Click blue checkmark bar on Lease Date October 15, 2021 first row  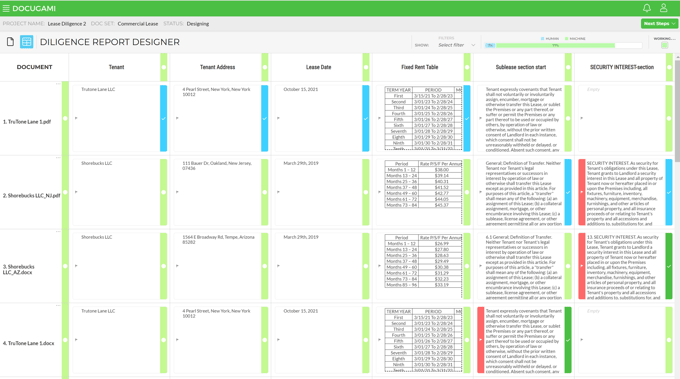(x=366, y=118)
